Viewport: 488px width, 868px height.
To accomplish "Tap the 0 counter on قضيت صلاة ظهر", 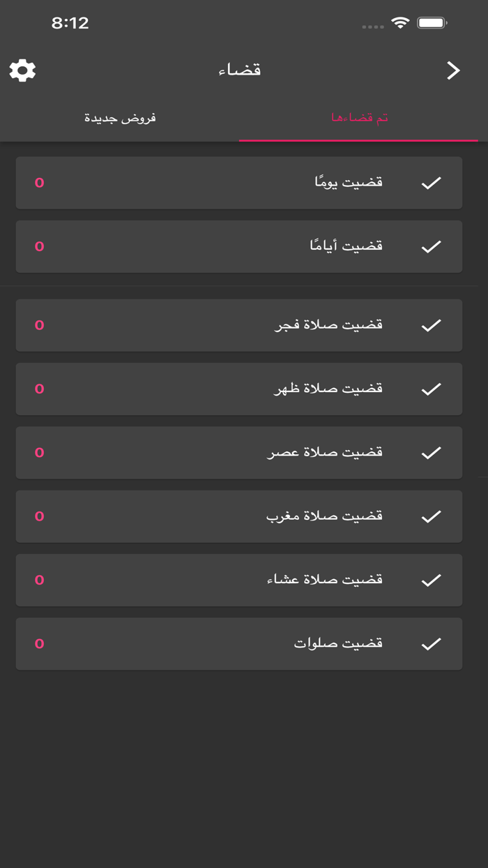I will tap(38, 389).
